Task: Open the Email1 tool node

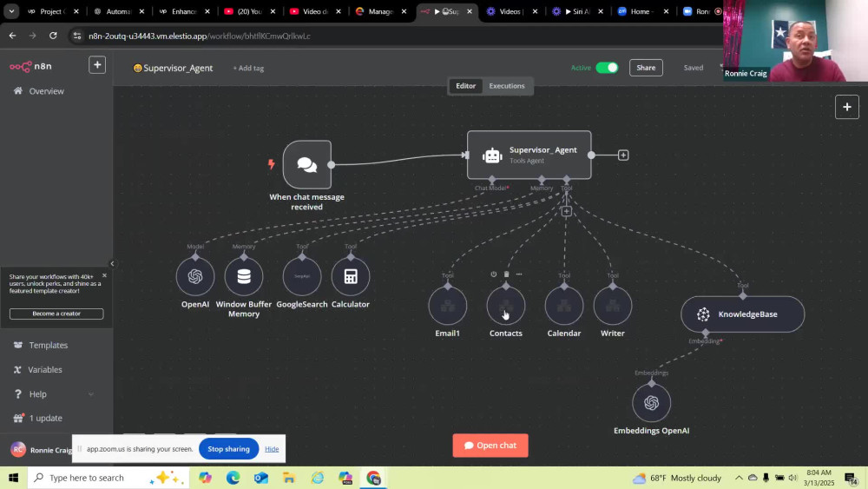Action: pos(447,305)
